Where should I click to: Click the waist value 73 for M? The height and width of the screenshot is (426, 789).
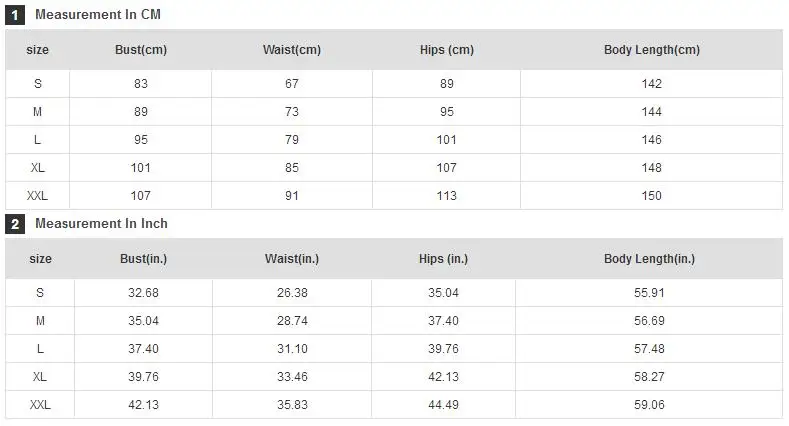(292, 112)
